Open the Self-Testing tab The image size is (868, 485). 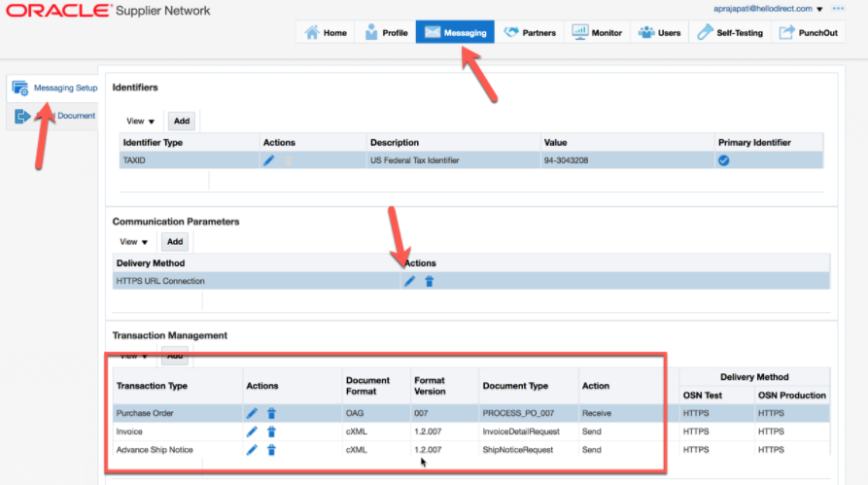pos(730,33)
